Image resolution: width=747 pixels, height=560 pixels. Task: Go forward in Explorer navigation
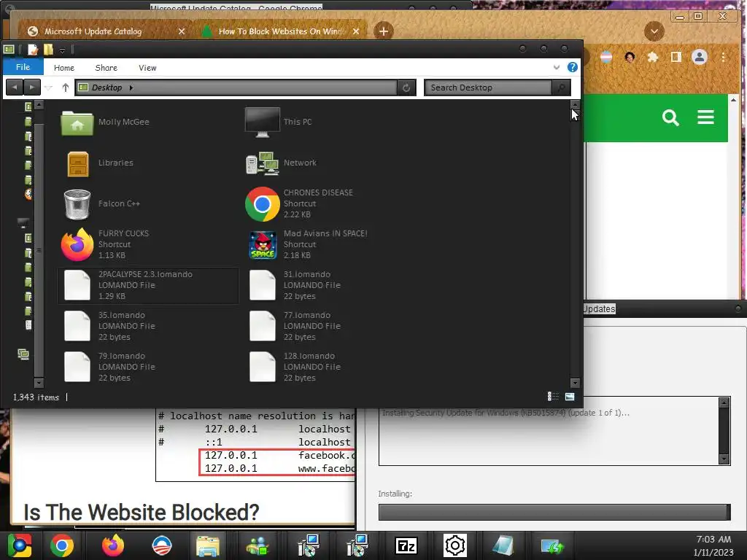pyautogui.click(x=32, y=87)
